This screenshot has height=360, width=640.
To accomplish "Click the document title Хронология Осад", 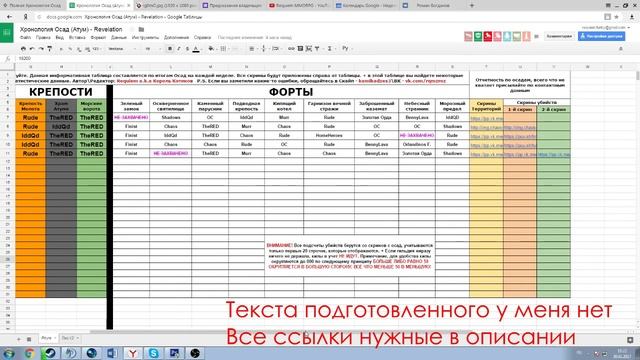I will tap(71, 29).
